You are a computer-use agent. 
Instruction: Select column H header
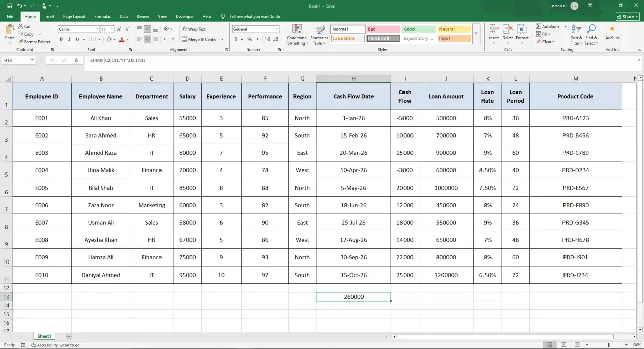click(354, 79)
